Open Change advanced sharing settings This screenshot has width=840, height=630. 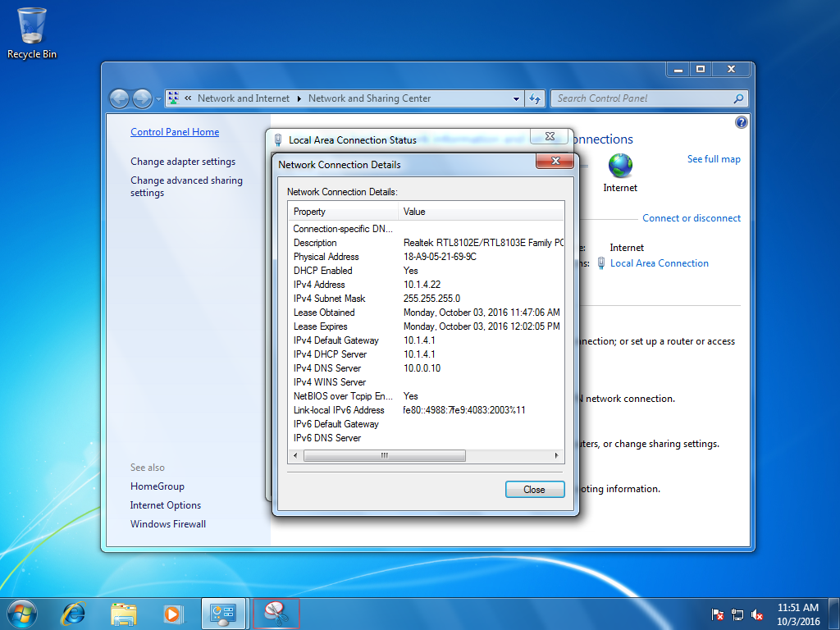point(186,186)
